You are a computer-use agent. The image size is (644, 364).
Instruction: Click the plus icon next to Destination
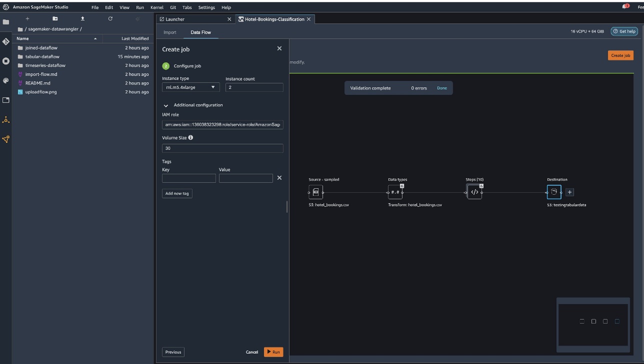point(569,192)
